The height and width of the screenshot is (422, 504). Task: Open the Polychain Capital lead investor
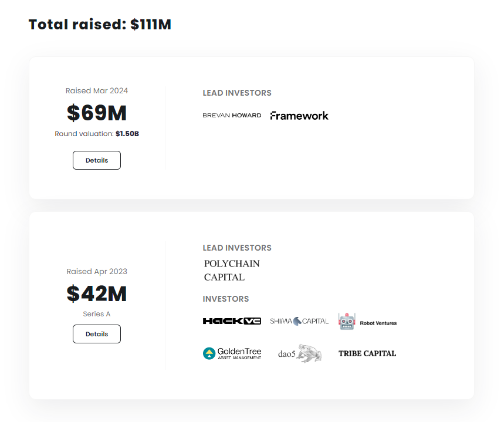[232, 271]
